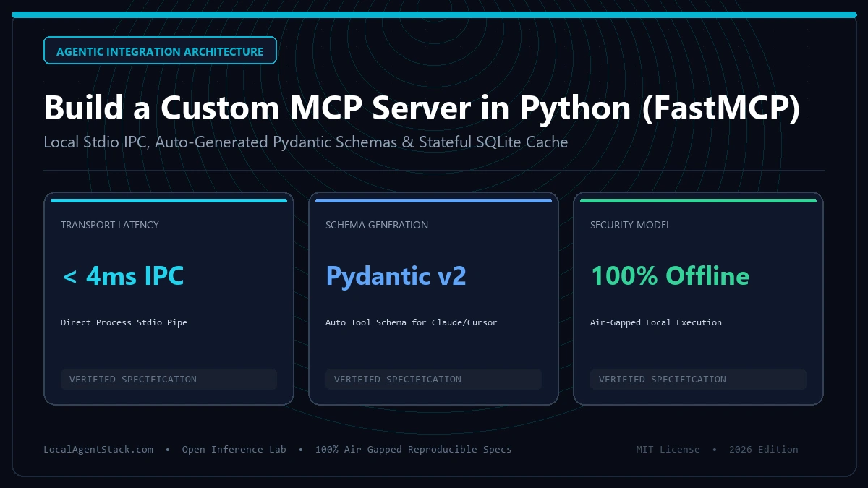Viewport: 868px width, 488px height.
Task: Click the < 4ms IPC value
Action: (123, 275)
